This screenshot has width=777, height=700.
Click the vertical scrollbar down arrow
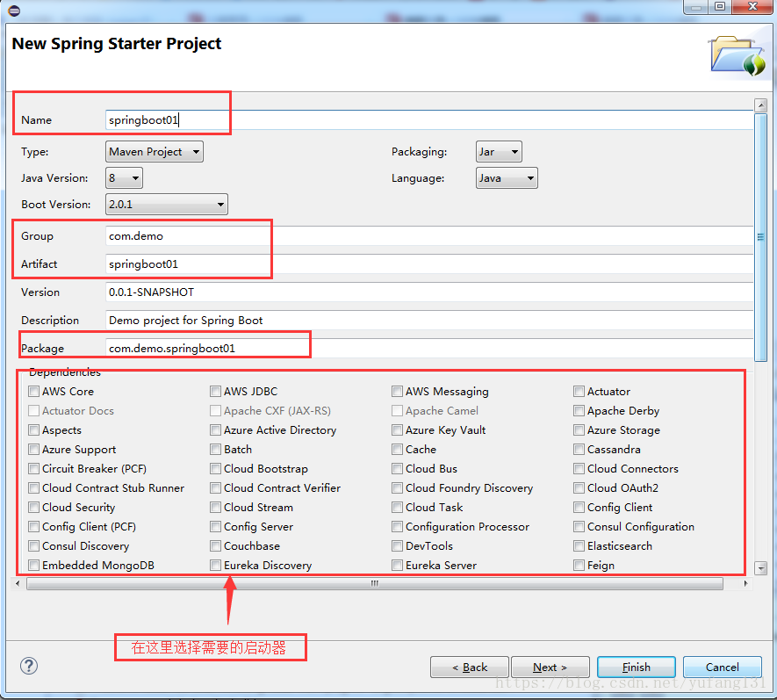coord(760,567)
